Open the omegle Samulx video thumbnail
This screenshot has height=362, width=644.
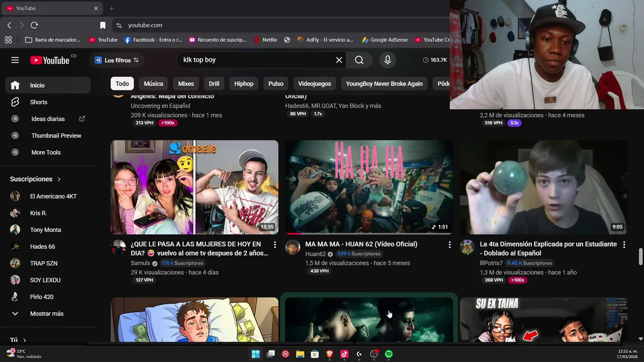(x=194, y=187)
